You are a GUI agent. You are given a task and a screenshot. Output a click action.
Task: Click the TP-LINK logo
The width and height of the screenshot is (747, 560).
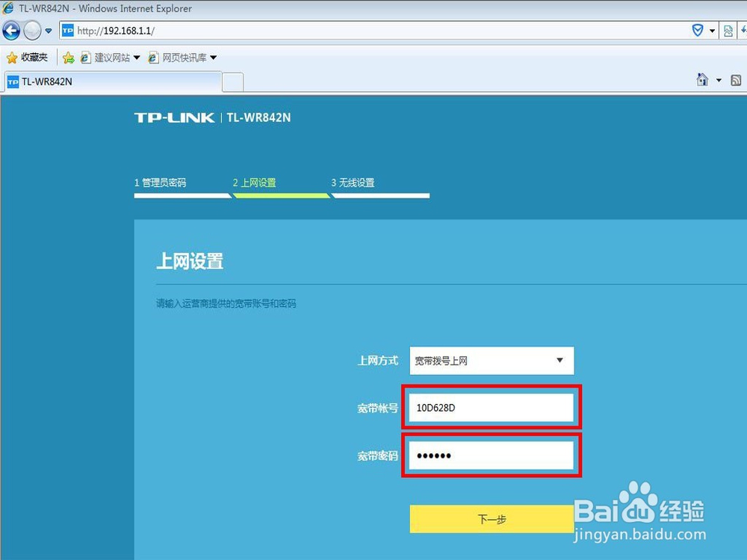point(174,118)
